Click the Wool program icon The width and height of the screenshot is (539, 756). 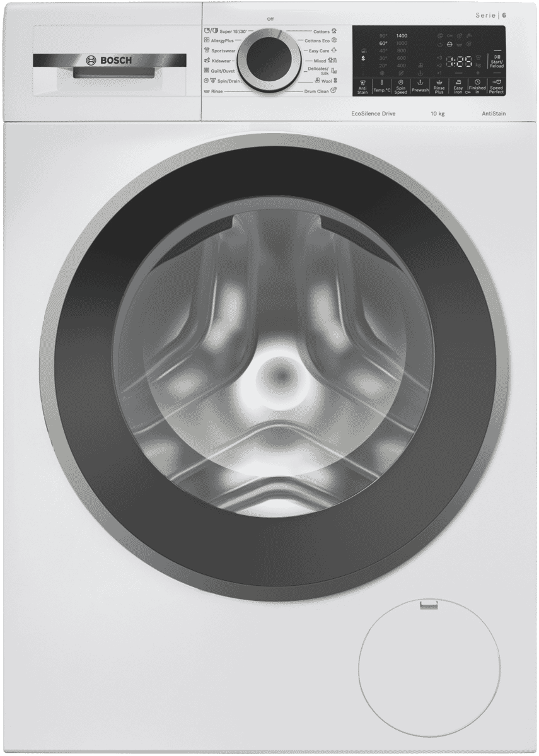coord(335,81)
